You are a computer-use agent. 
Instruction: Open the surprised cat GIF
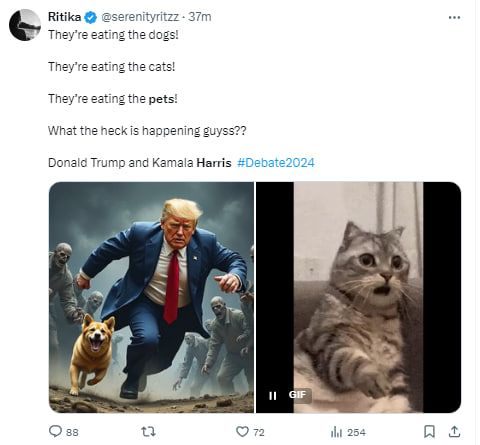[359, 297]
